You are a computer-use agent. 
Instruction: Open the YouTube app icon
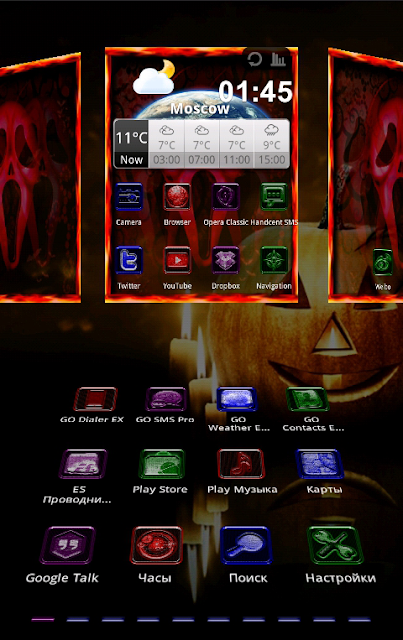click(177, 260)
